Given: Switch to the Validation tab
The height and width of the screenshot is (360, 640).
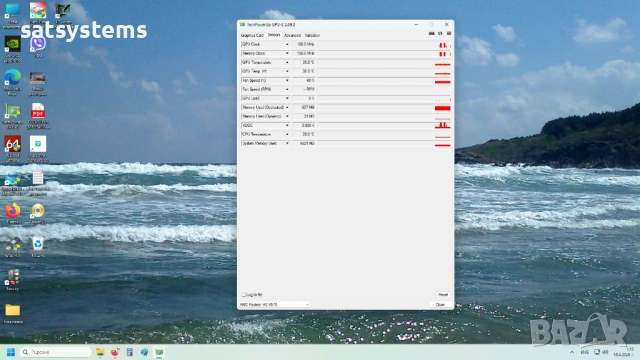Looking at the screenshot, I should 312,36.
